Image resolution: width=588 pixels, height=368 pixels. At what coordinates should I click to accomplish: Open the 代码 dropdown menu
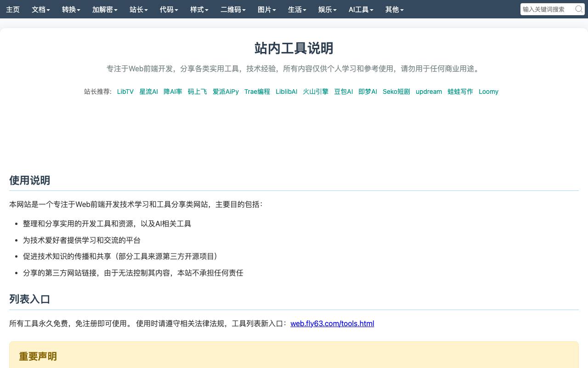169,9
